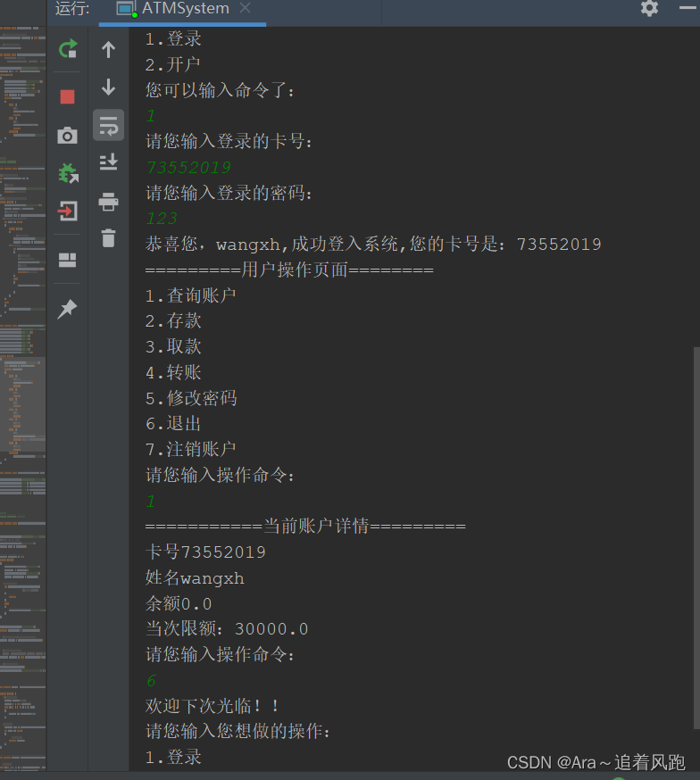Click the entered command 6 line
Image resolution: width=700 pixels, height=780 pixels.
click(151, 681)
